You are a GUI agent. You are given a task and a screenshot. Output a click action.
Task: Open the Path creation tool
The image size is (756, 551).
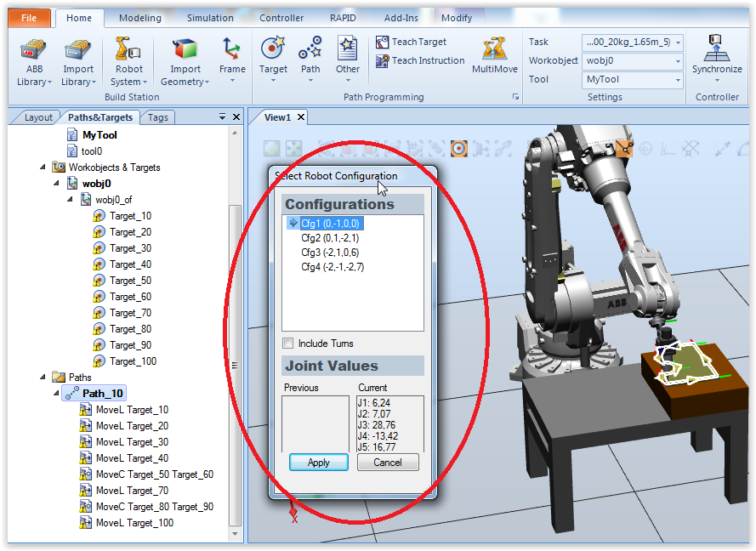[x=310, y=60]
